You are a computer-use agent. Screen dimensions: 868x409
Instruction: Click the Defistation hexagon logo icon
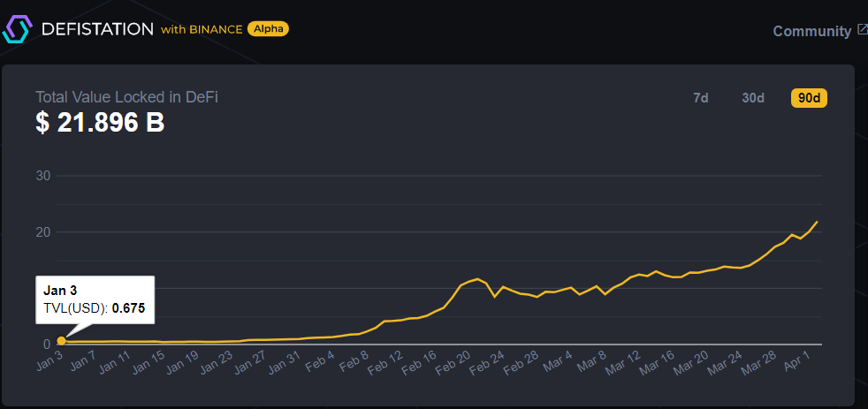click(18, 28)
